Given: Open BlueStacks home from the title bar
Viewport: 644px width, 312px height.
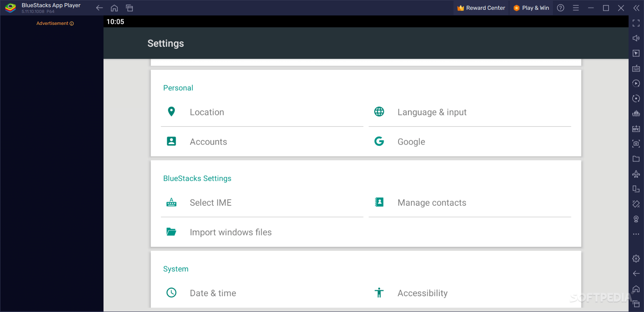Looking at the screenshot, I should 114,8.
